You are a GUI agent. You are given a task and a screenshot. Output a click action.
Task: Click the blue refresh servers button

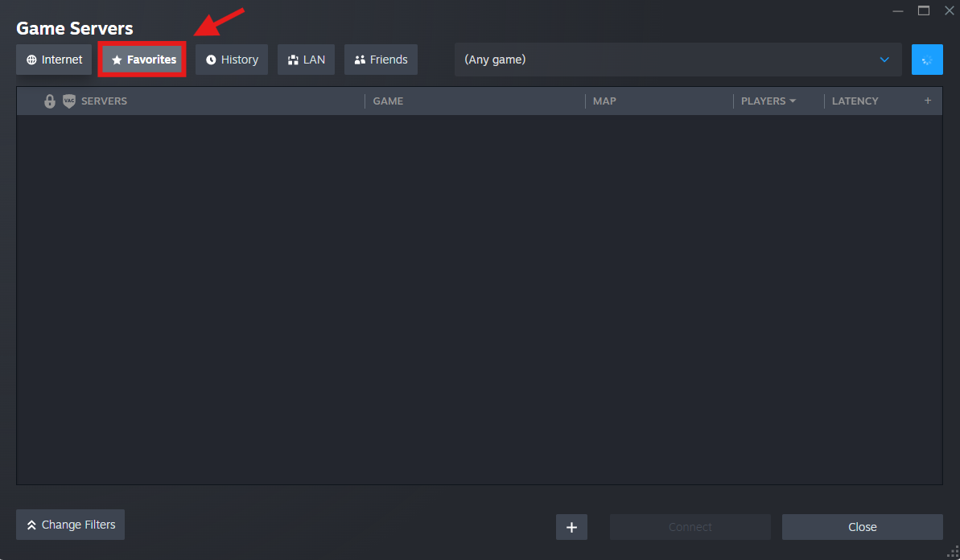coord(927,60)
